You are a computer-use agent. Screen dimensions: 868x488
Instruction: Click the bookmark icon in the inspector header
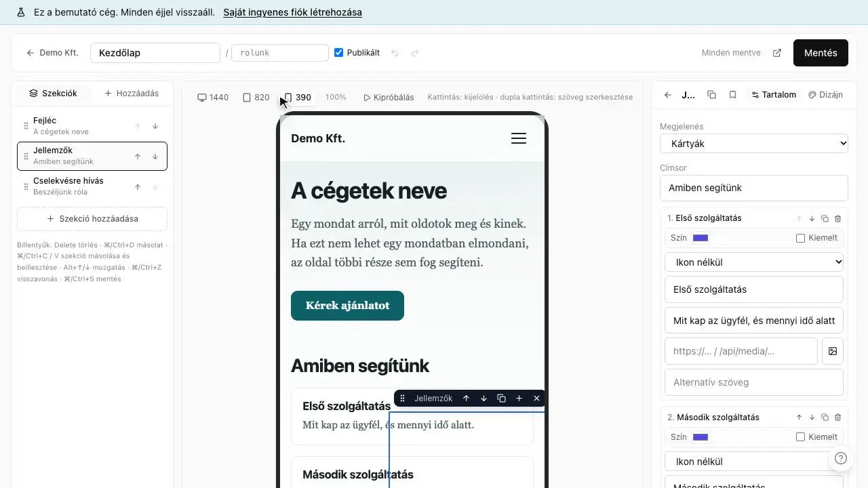732,95
